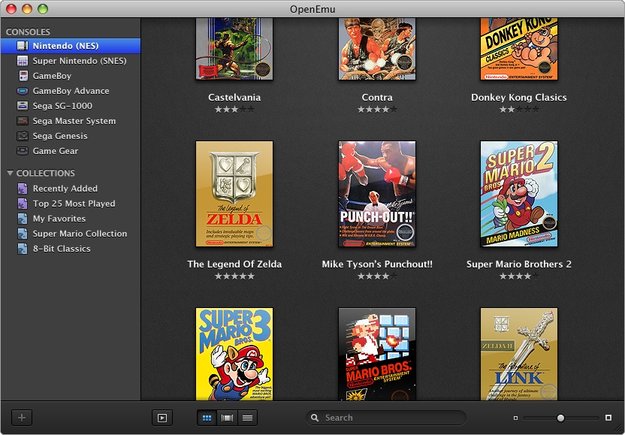Click the large-size icon right of the zoom slider

[x=608, y=417]
